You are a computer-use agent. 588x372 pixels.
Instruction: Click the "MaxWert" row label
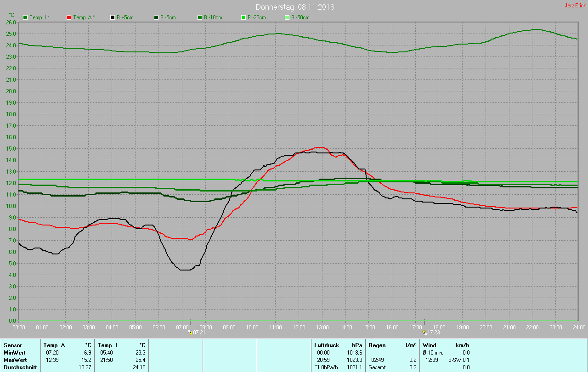point(15,360)
